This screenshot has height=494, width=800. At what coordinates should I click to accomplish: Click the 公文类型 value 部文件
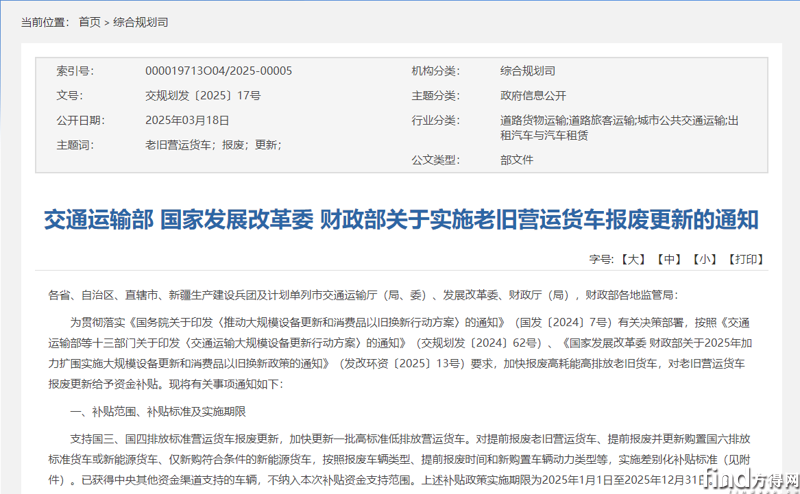[x=517, y=160]
